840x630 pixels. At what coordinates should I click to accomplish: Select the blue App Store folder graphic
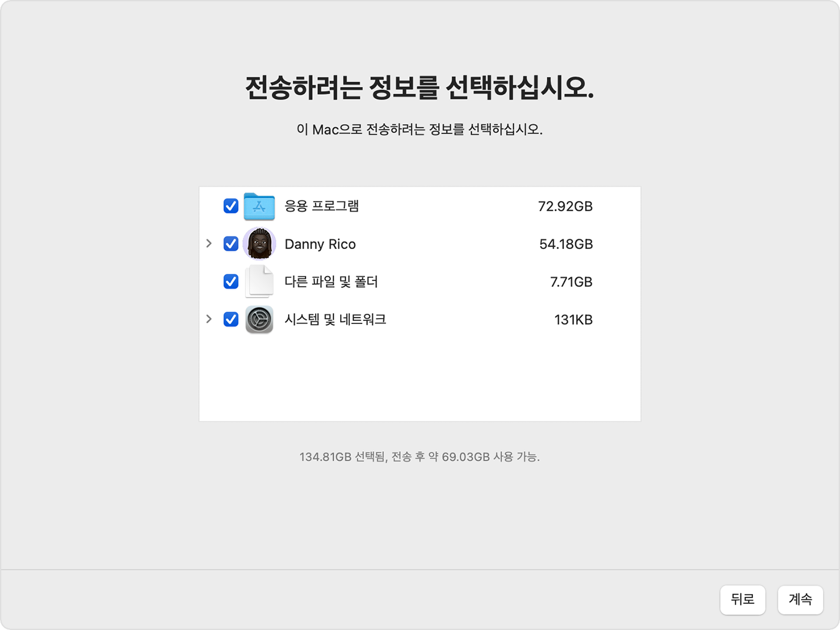(259, 206)
